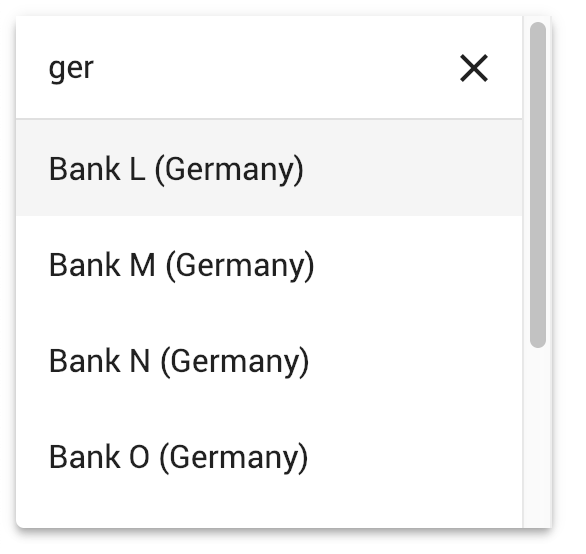
Task: Clear the search text with the X icon
Action: [x=474, y=68]
